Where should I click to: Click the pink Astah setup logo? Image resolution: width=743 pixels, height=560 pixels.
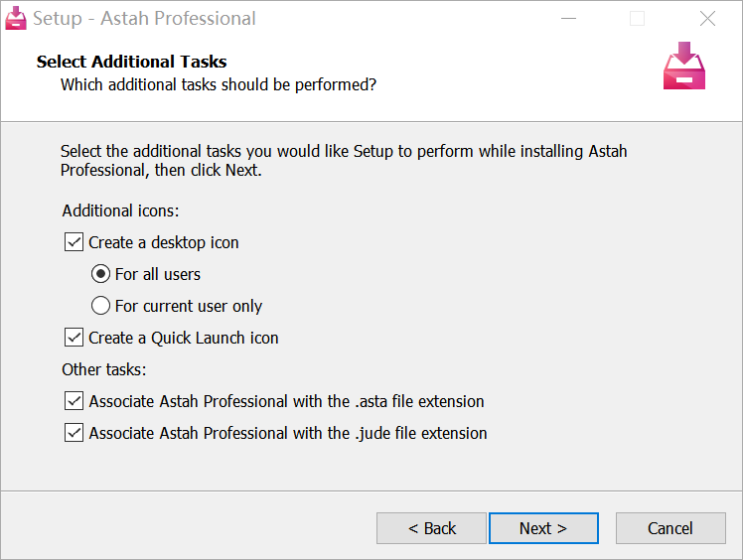[683, 66]
